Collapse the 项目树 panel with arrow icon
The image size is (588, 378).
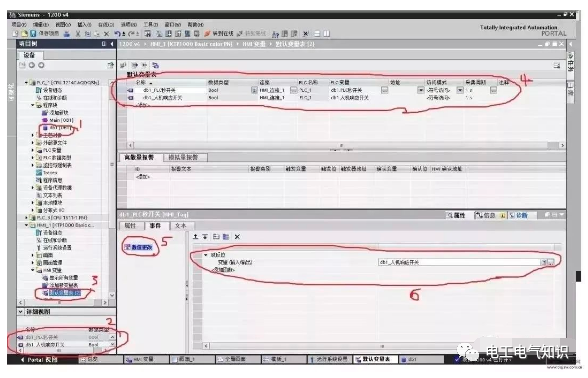pyautogui.click(x=111, y=44)
